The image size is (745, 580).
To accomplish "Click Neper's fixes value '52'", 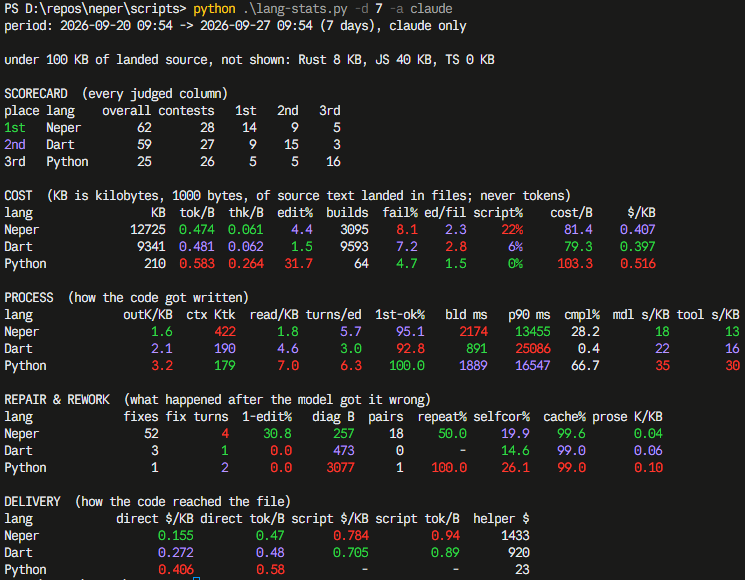I will click(151, 434).
